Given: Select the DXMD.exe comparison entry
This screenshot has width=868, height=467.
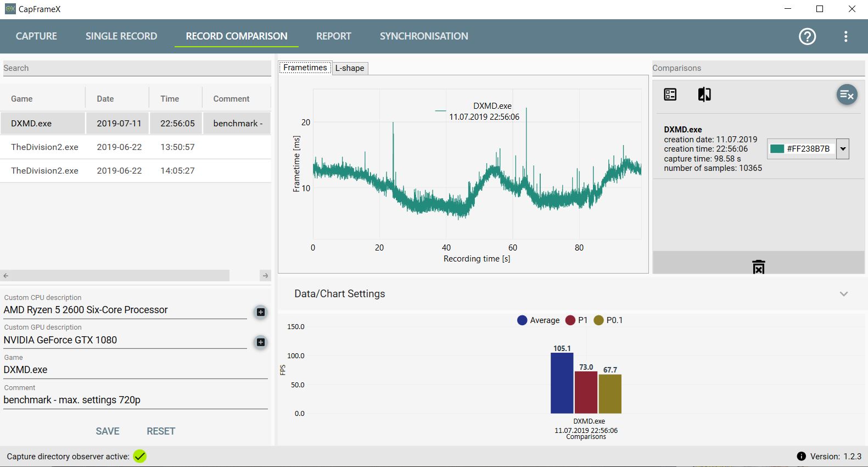Looking at the screenshot, I should click(x=758, y=148).
